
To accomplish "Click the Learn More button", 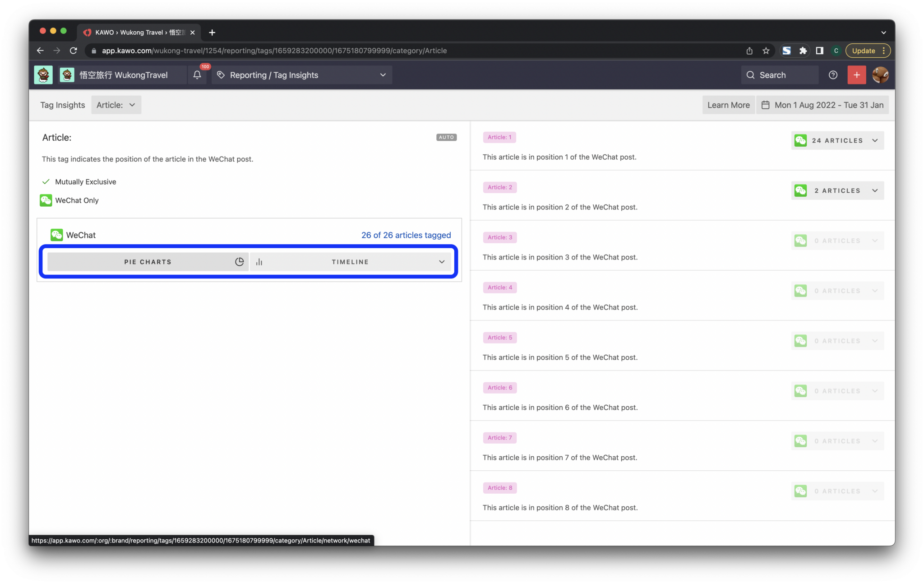I will tap(728, 105).
